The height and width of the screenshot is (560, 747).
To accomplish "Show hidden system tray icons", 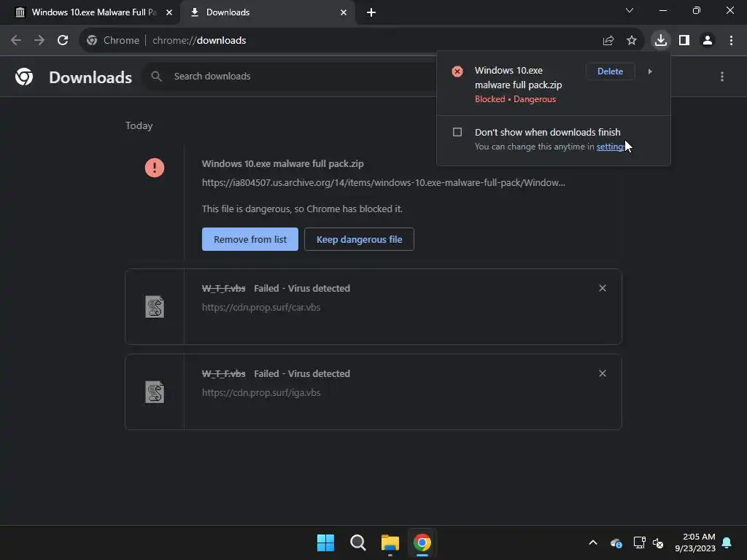I will click(x=593, y=542).
